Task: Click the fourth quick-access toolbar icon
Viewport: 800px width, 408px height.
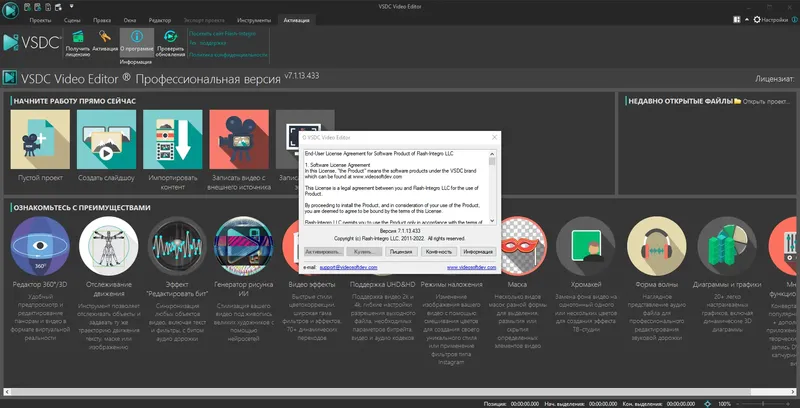Action: tap(58, 7)
